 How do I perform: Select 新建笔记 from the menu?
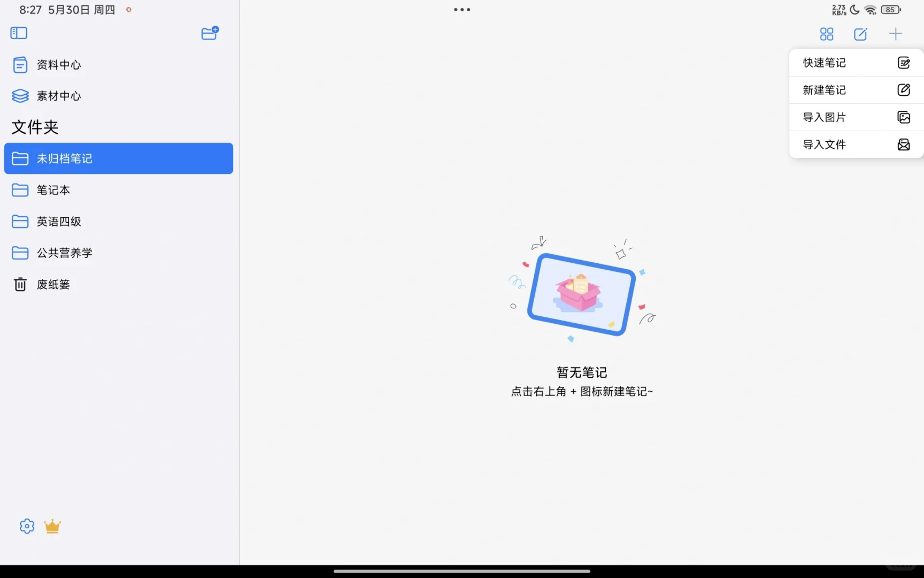[854, 90]
